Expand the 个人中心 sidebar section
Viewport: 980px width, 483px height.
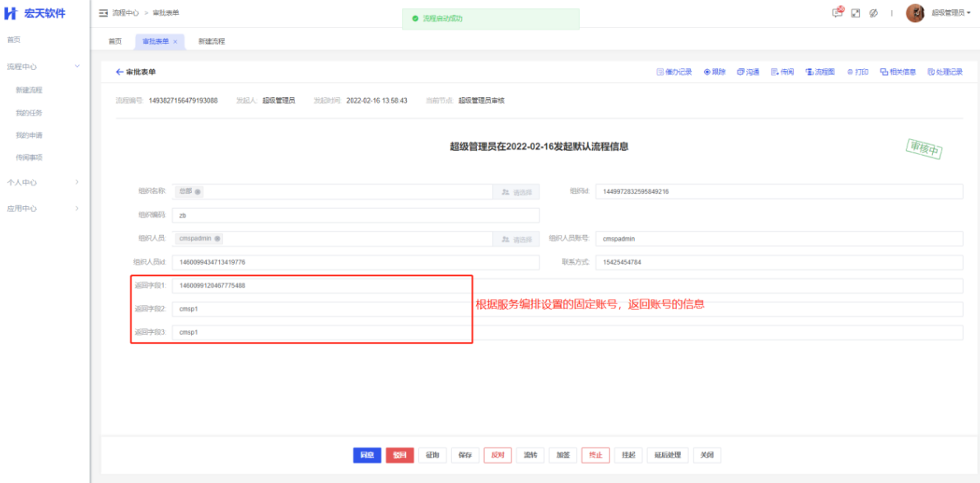pyautogui.click(x=45, y=182)
